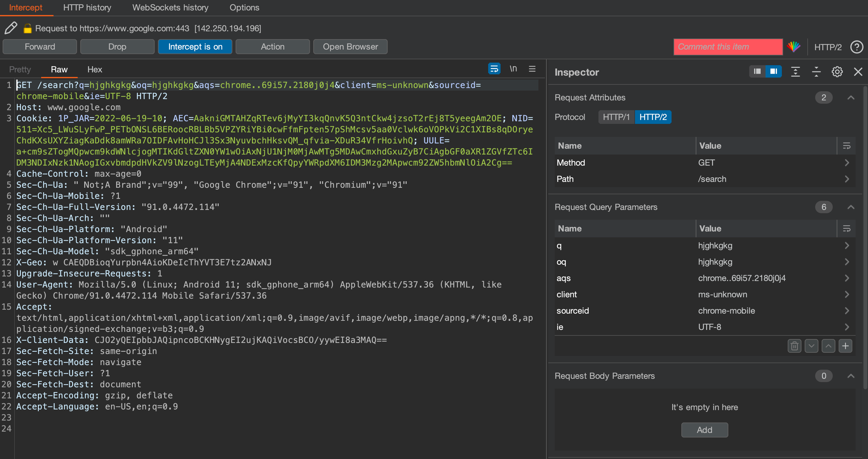
Task: Open the Action menu button
Action: (x=272, y=47)
